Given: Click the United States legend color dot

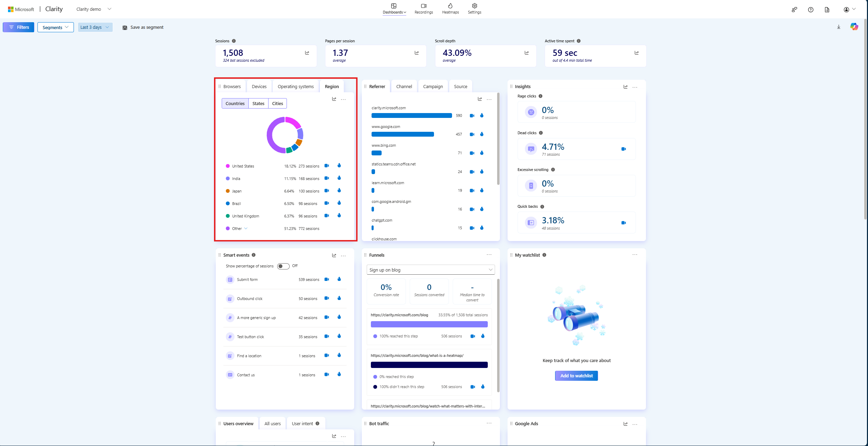Looking at the screenshot, I should point(228,166).
